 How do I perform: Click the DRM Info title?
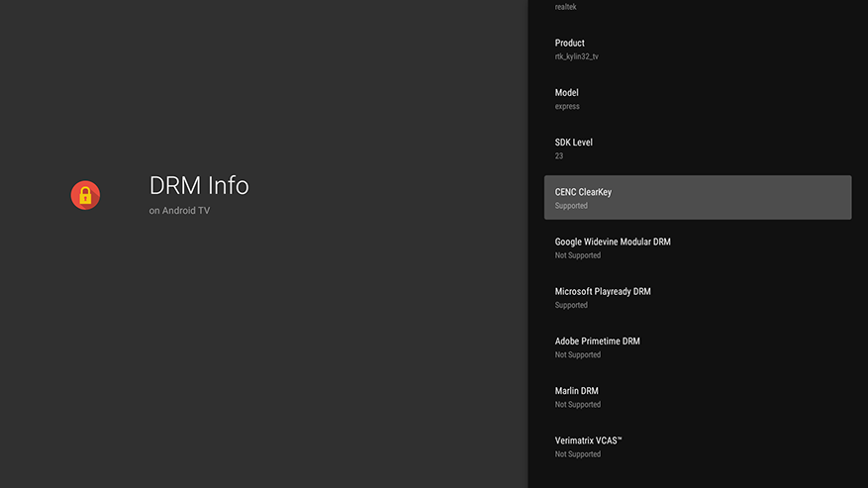point(199,185)
